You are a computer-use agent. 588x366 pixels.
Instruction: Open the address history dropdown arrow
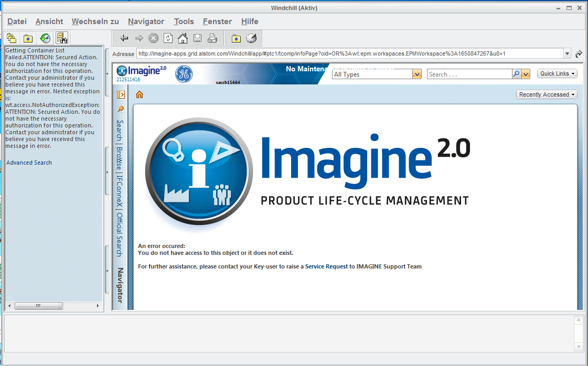tap(567, 53)
